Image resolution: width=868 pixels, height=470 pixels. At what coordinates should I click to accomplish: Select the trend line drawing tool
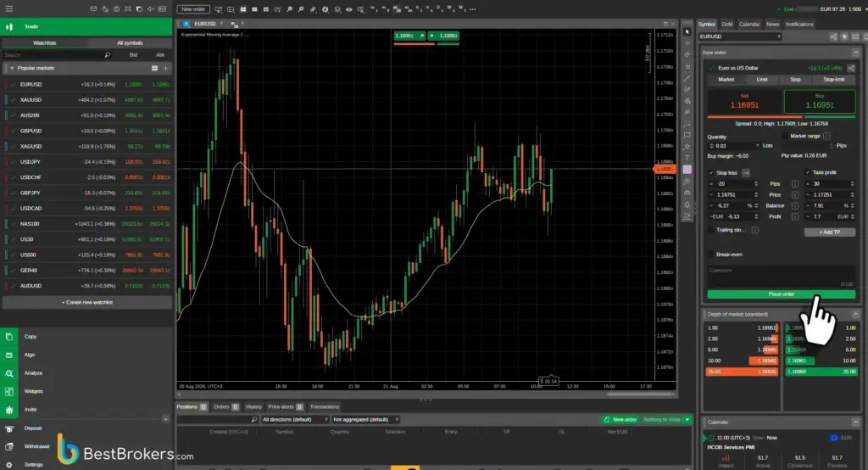[x=687, y=78]
